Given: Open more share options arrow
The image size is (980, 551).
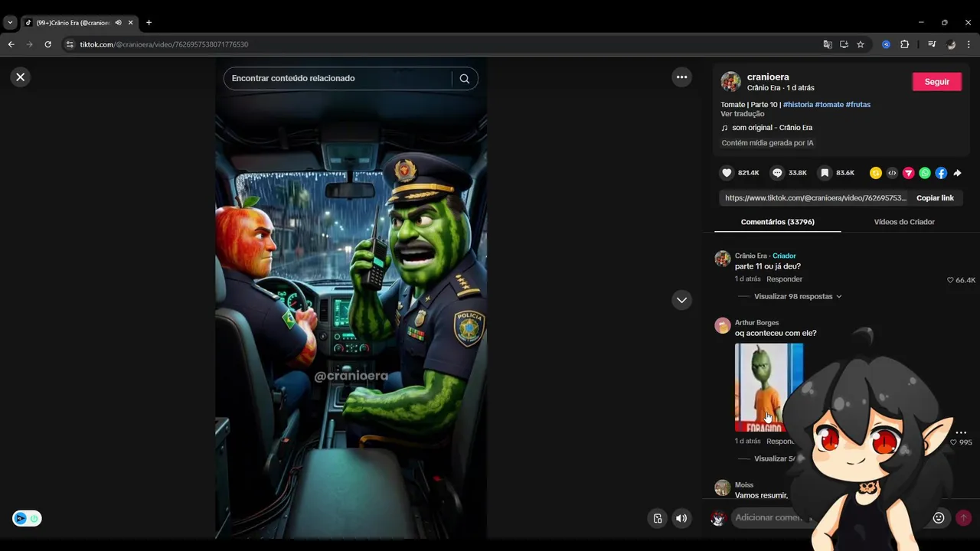Looking at the screenshot, I should [x=957, y=173].
